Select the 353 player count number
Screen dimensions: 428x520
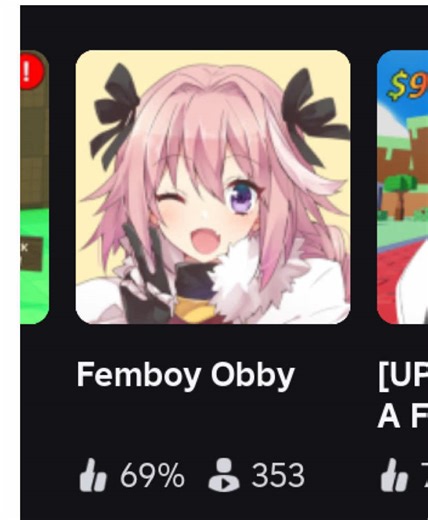[x=278, y=476]
